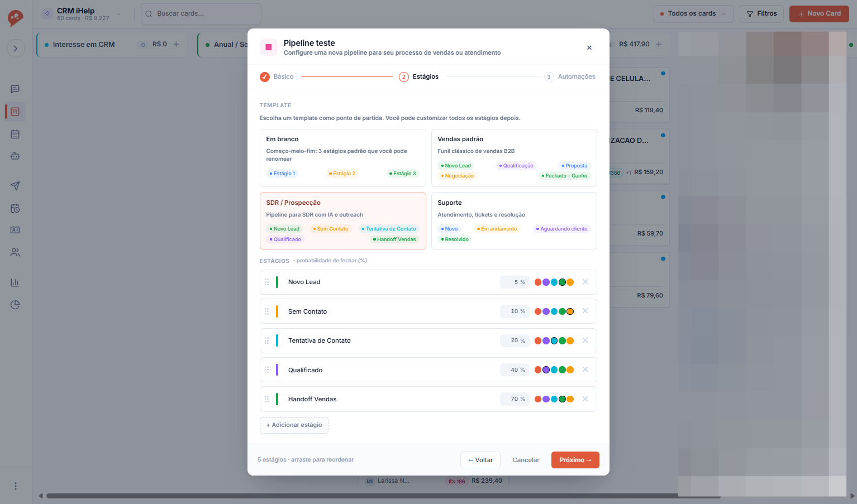Click the pink pipeline icon in dialog header
The height and width of the screenshot is (504, 857).
269,47
